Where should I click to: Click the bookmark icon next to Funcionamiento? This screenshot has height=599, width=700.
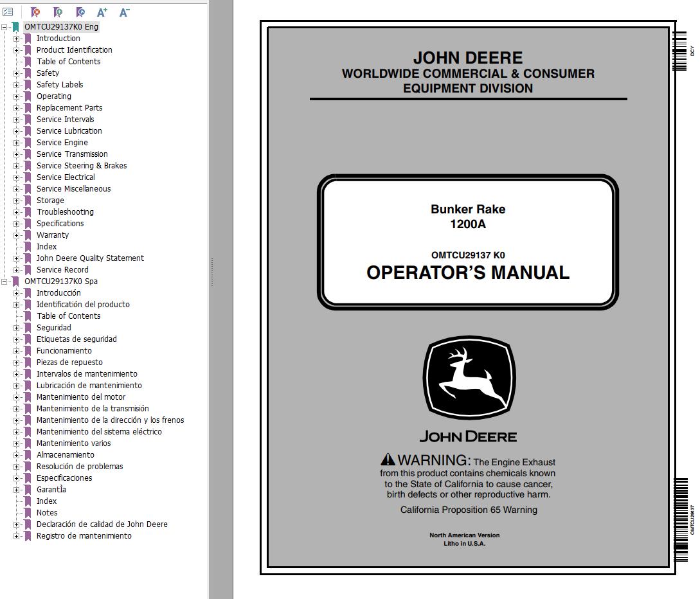tap(28, 351)
